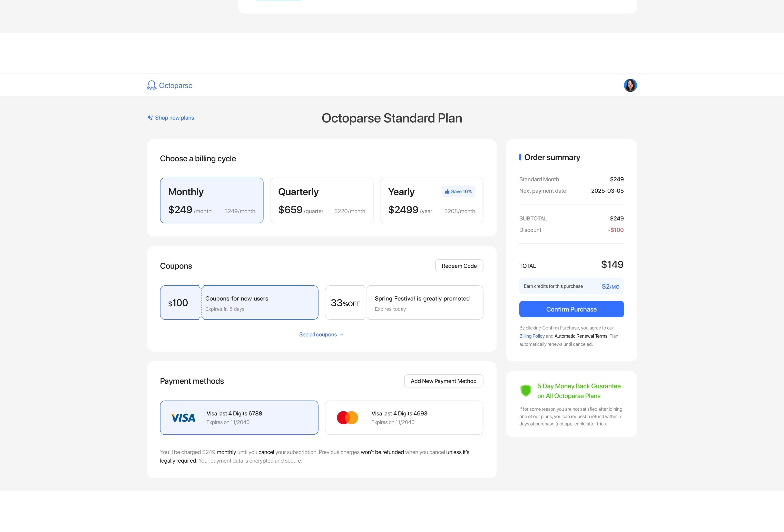784x532 pixels.
Task: Click the Order summary heading
Action: click(552, 158)
